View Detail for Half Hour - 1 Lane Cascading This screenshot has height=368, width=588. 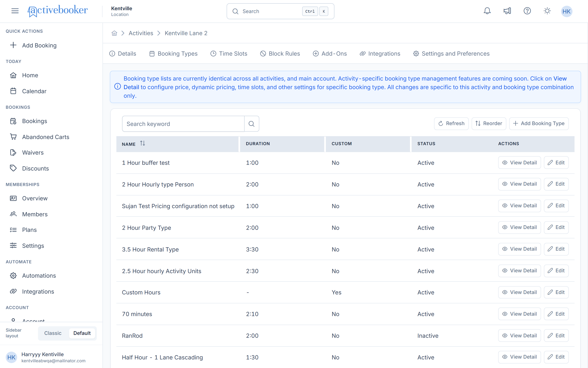click(x=519, y=357)
